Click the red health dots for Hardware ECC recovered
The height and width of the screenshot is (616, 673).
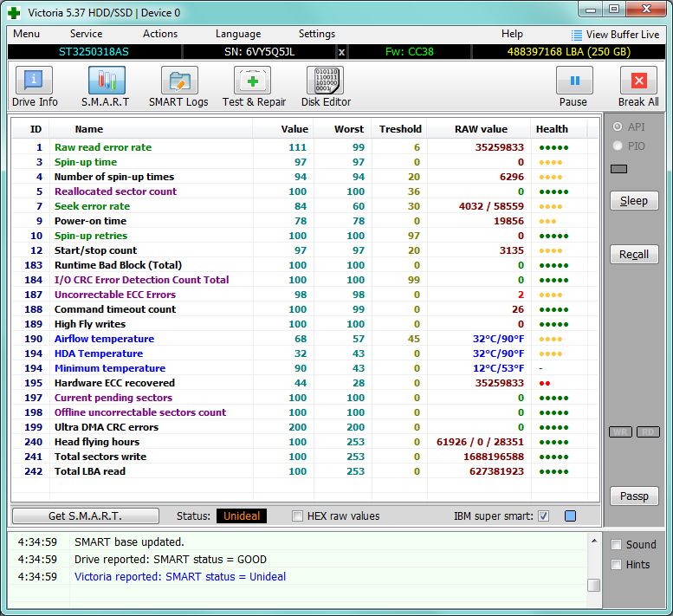[x=545, y=383]
